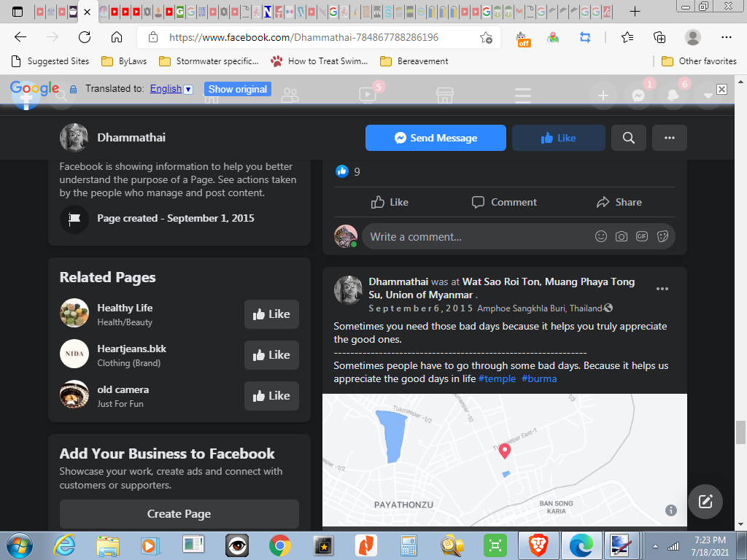Image resolution: width=747 pixels, height=560 pixels.
Task: Like the old camera related page
Action: [271, 396]
